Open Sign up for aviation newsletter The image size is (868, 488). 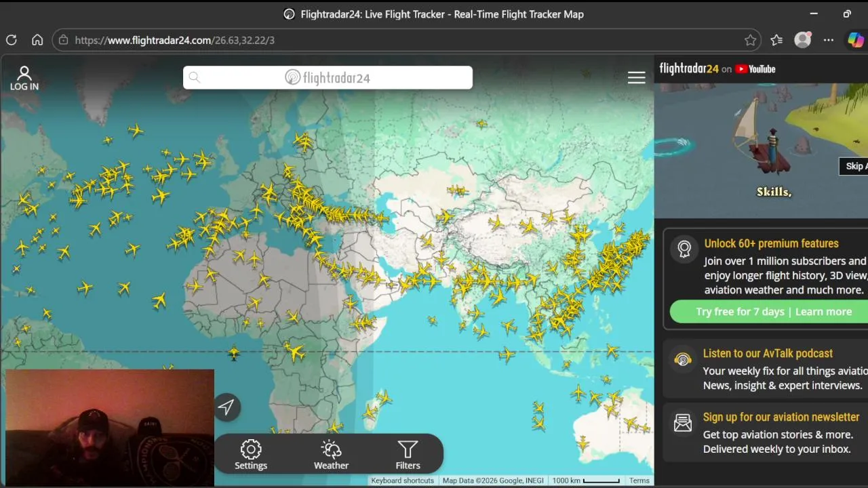point(781,417)
